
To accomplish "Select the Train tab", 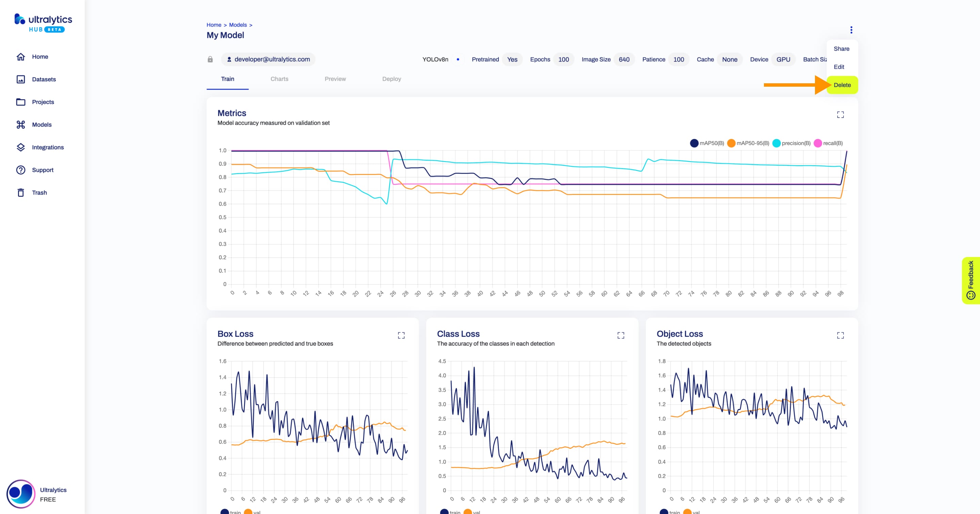I will pos(228,78).
